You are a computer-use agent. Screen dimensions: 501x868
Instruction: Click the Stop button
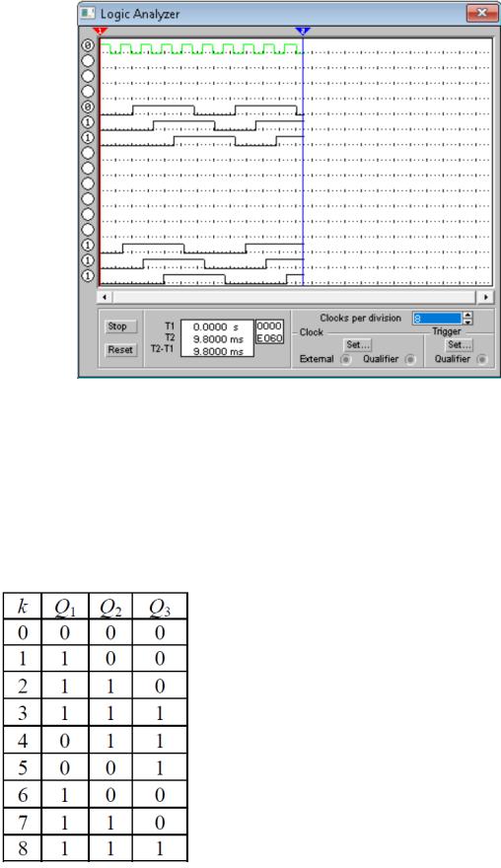[120, 326]
